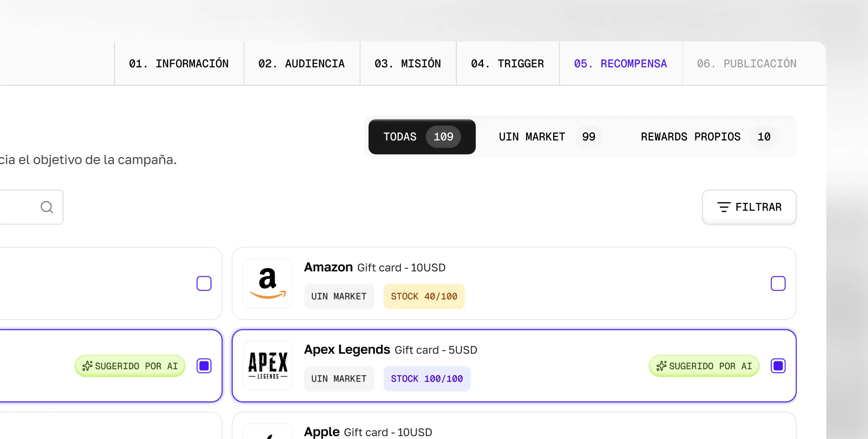Click Apex Legends SUGERIDO POR AI badge
The height and width of the screenshot is (439, 868).
click(704, 366)
